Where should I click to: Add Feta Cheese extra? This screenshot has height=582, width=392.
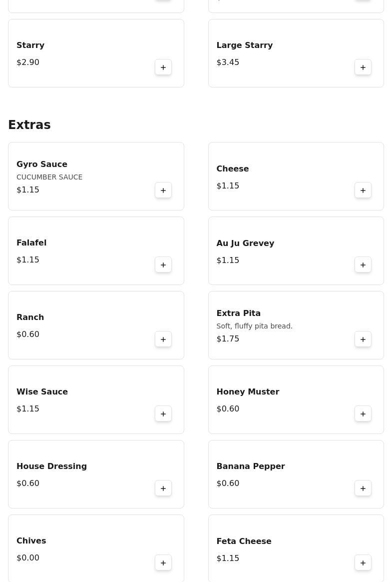(x=363, y=563)
